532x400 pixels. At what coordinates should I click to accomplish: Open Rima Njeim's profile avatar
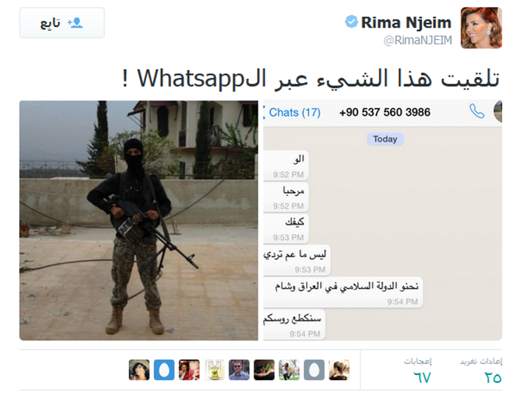[481, 28]
